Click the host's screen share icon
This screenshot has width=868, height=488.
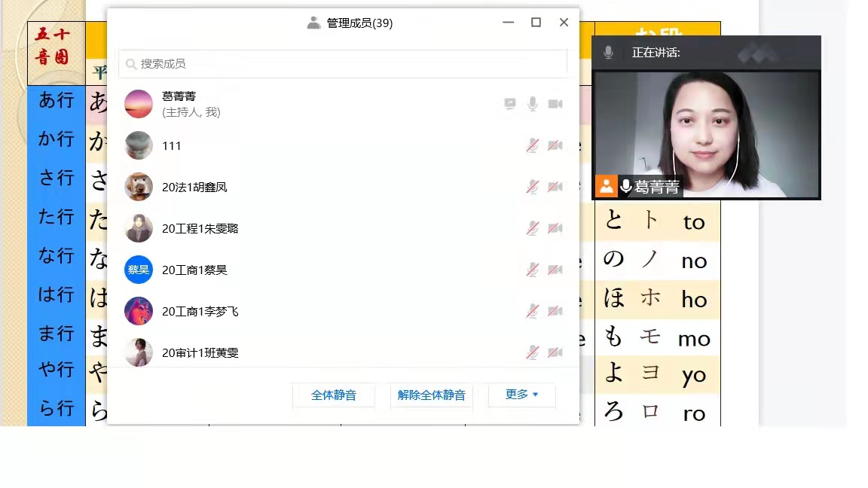click(x=510, y=104)
